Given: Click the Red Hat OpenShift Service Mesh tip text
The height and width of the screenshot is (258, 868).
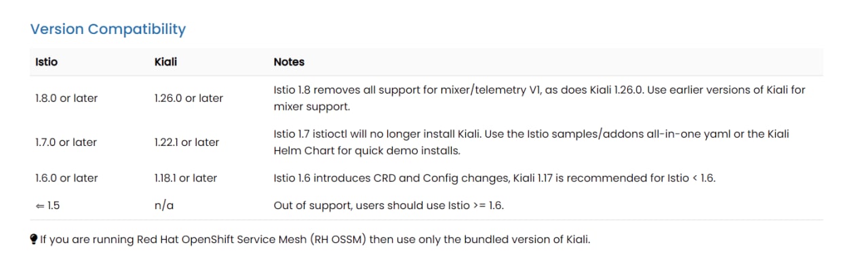Looking at the screenshot, I should pos(315,239).
